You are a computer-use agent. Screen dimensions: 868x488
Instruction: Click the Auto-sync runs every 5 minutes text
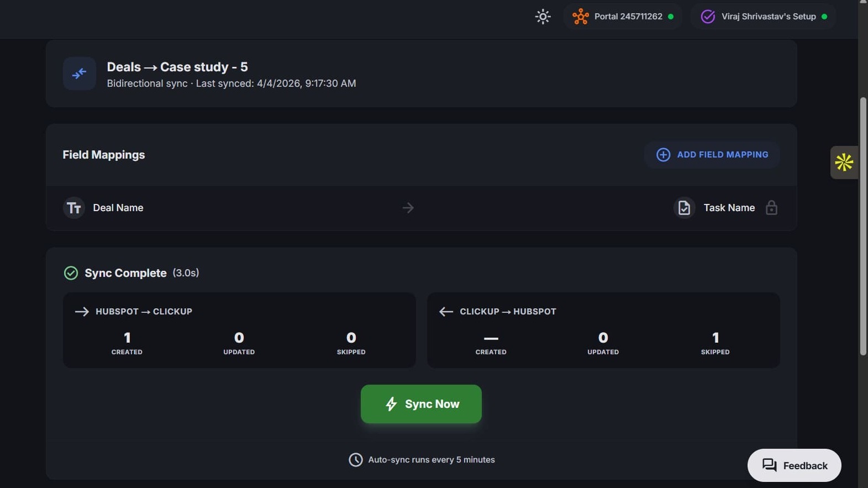[x=432, y=460]
